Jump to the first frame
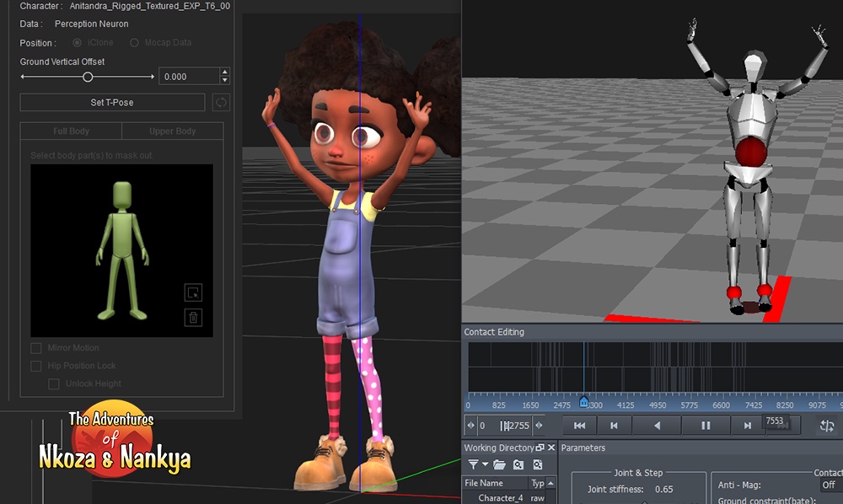The height and width of the screenshot is (504, 843). [x=580, y=426]
